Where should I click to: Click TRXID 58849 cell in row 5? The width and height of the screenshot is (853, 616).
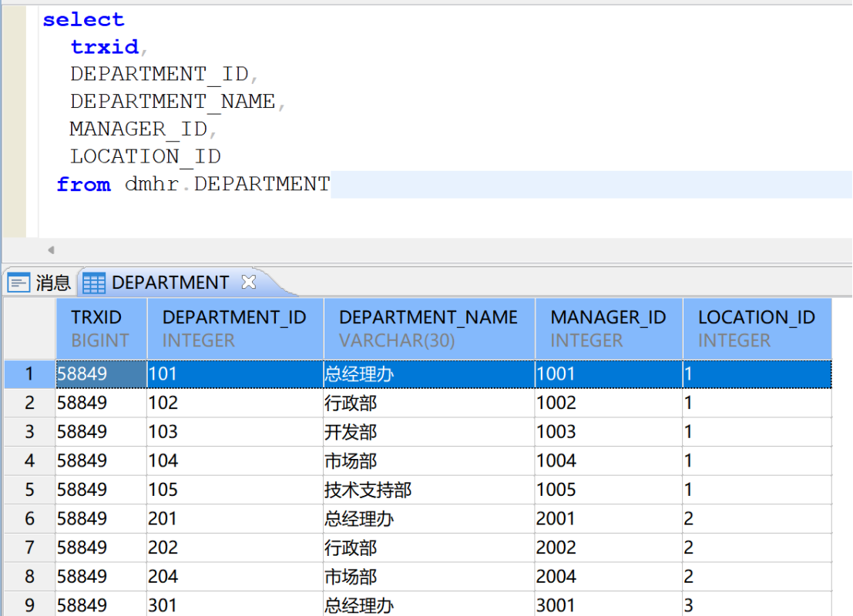pos(101,490)
